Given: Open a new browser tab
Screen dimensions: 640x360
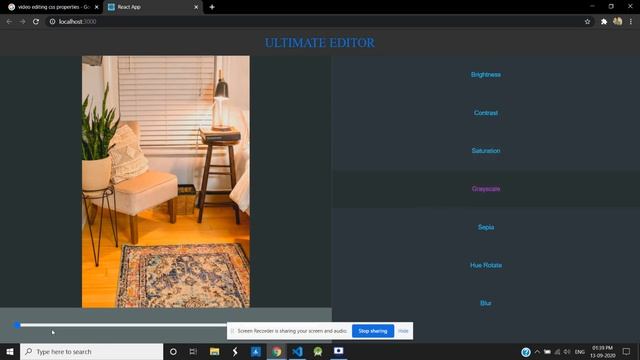Looking at the screenshot, I should click(x=212, y=7).
